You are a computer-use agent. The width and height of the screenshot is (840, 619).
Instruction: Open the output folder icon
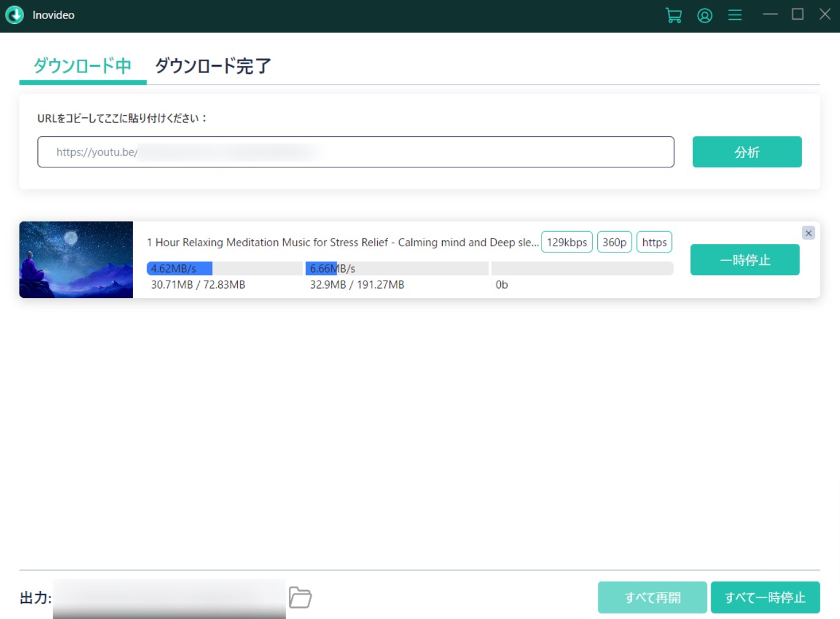click(x=300, y=598)
